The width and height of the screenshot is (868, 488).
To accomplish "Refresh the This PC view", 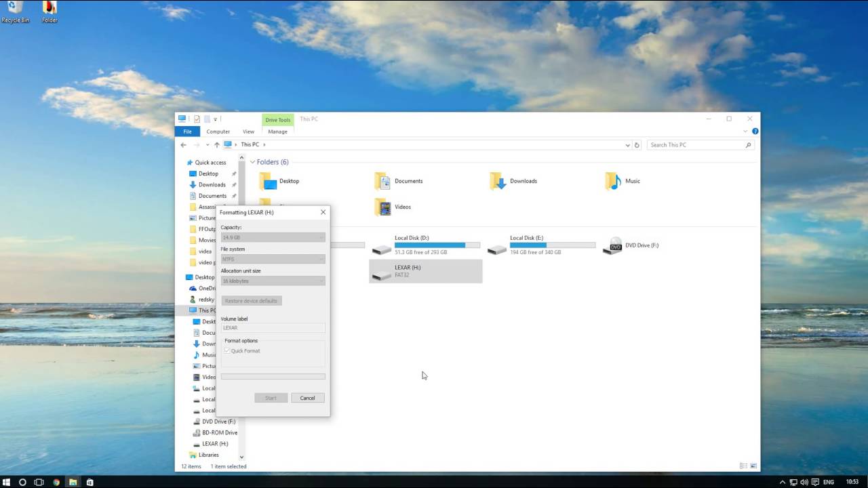I will coord(637,145).
